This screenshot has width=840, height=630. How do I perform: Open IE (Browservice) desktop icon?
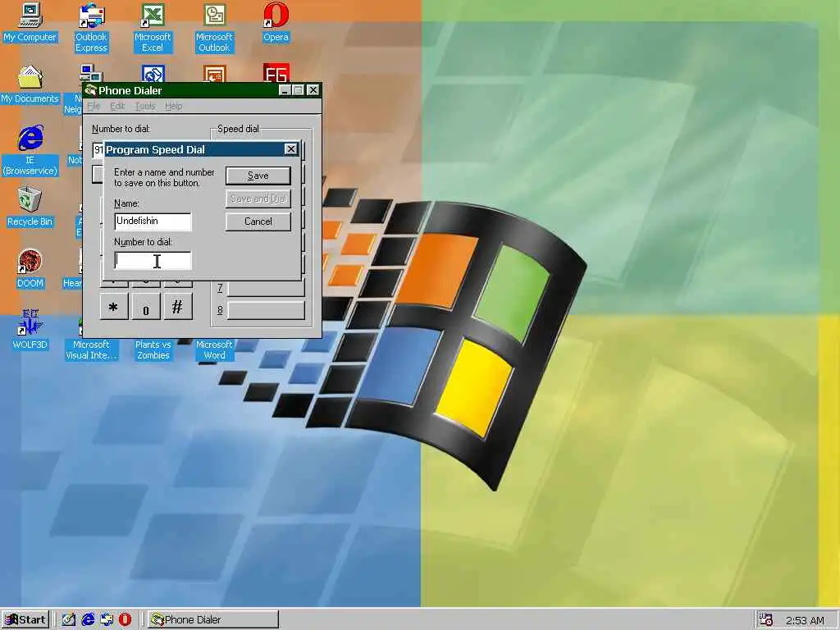tap(30, 150)
